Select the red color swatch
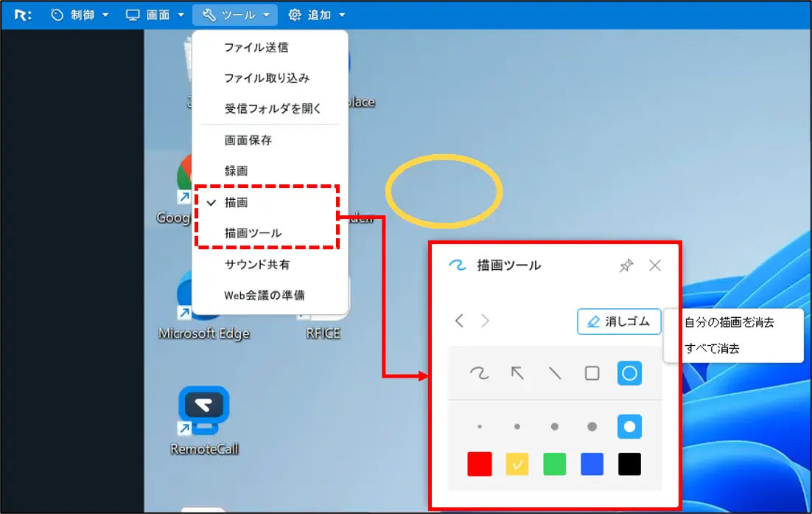The image size is (812, 514). (x=480, y=464)
